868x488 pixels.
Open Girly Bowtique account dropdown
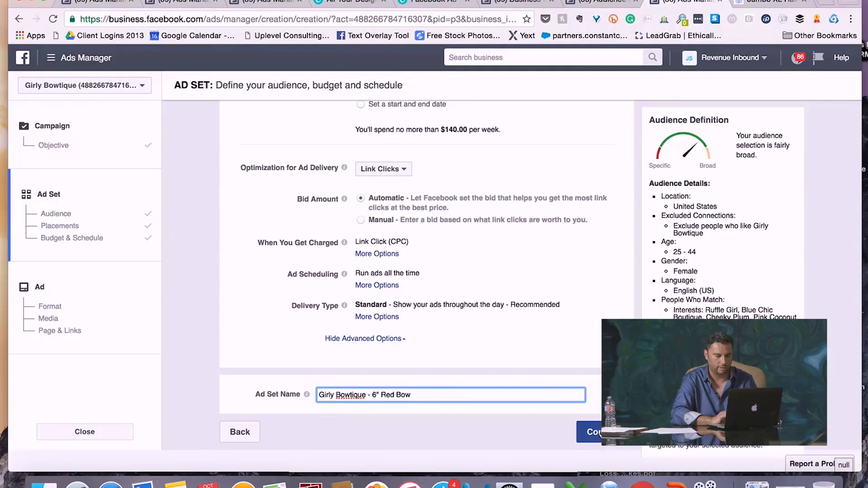pos(85,85)
